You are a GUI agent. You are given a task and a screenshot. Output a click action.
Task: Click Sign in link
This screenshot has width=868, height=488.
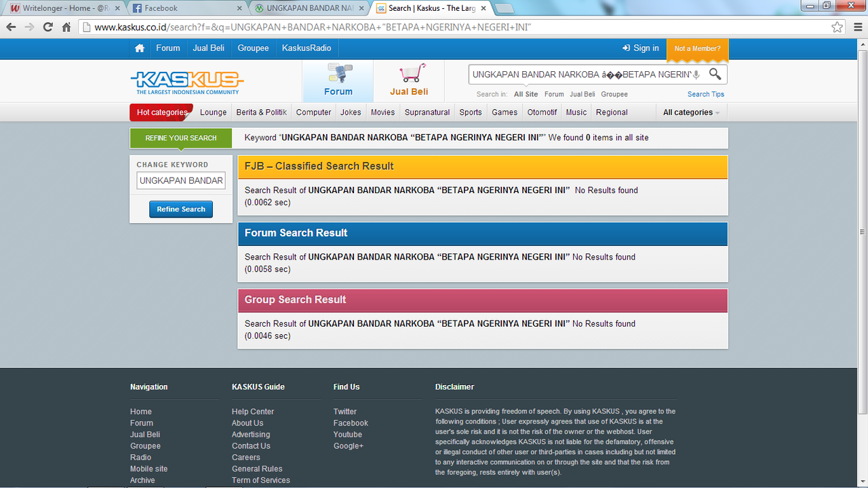coord(641,48)
